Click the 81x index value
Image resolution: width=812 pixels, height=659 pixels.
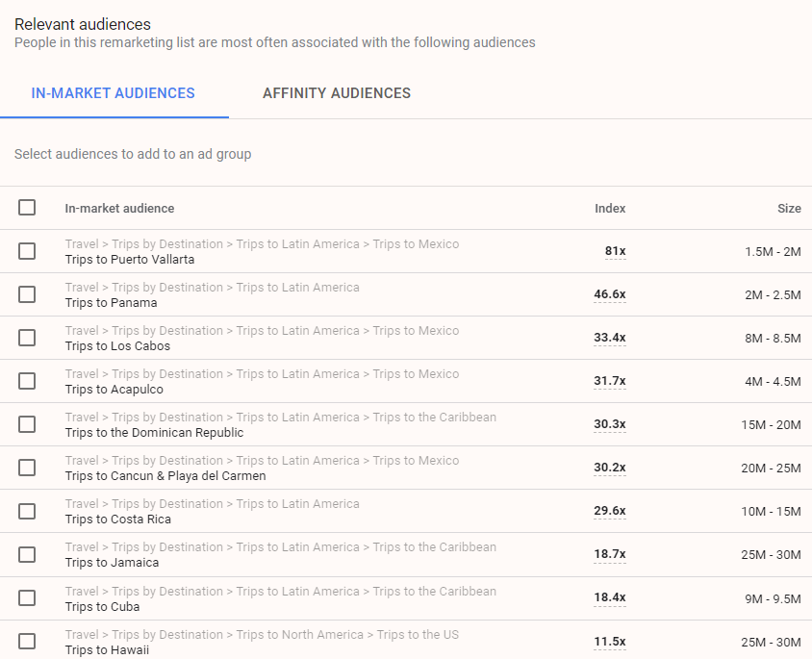615,251
